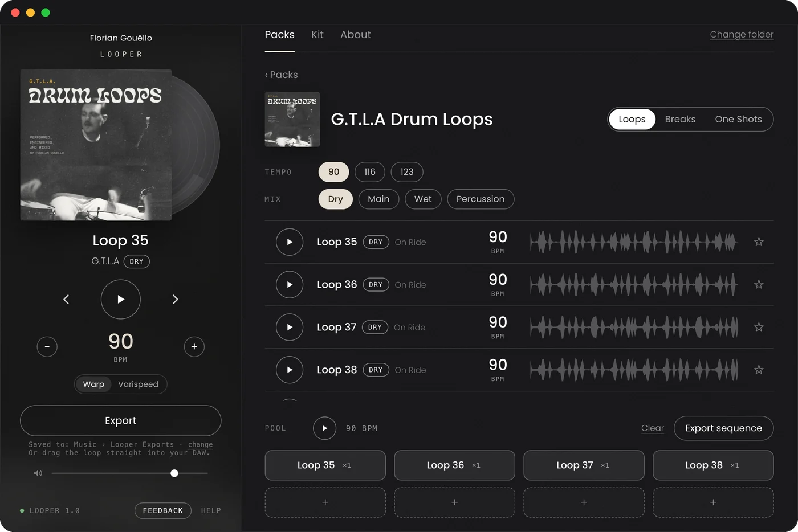The height and width of the screenshot is (532, 798).
Task: Star Loop 36 as a favorite
Action: coord(759,285)
